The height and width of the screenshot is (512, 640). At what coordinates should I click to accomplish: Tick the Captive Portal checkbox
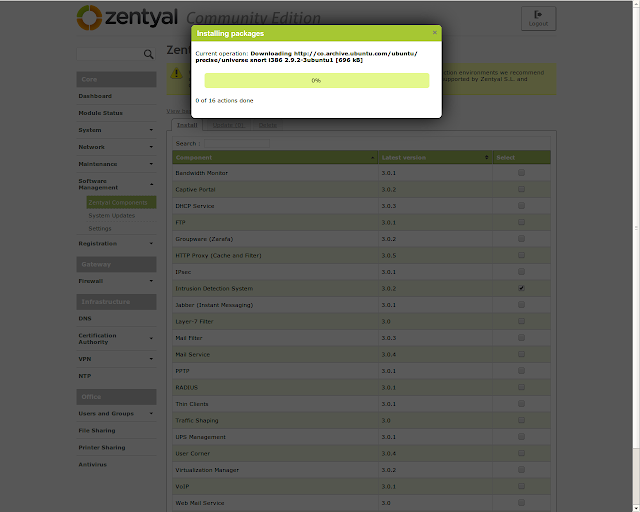tap(521, 189)
